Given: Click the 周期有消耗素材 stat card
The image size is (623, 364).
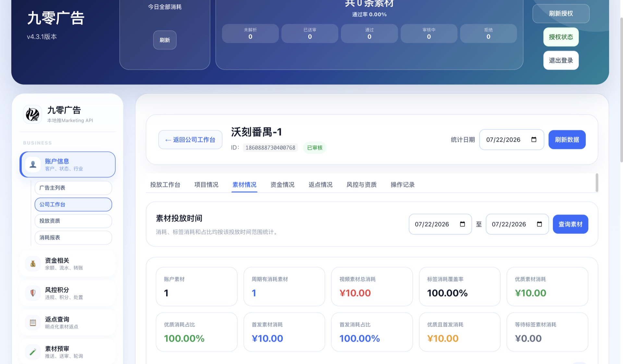Looking at the screenshot, I should (x=284, y=286).
